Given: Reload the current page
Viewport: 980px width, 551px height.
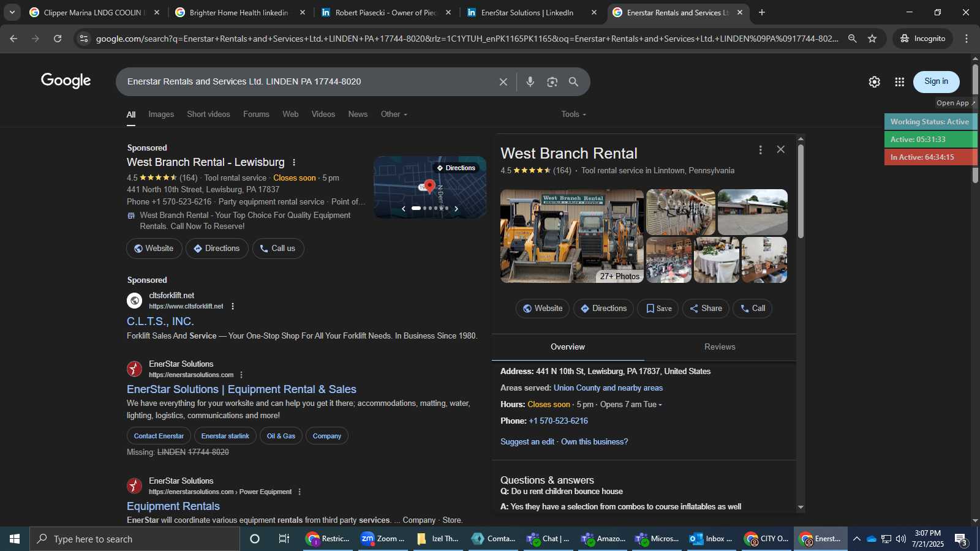Looking at the screenshot, I should (x=58, y=39).
